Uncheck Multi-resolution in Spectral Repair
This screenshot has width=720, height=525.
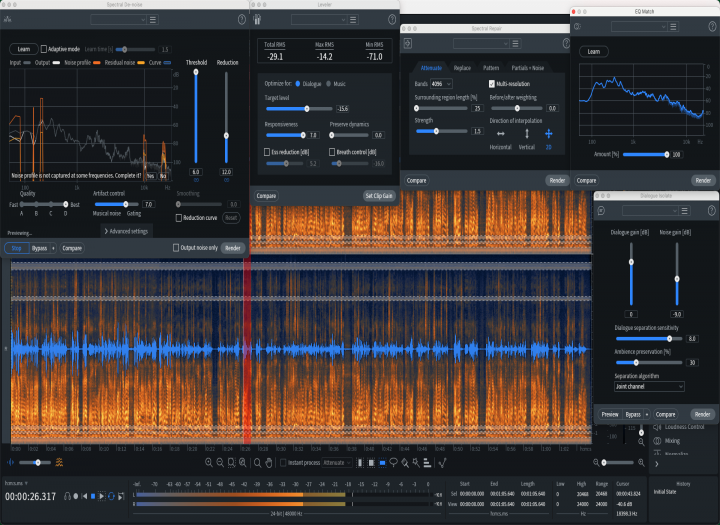coord(492,84)
